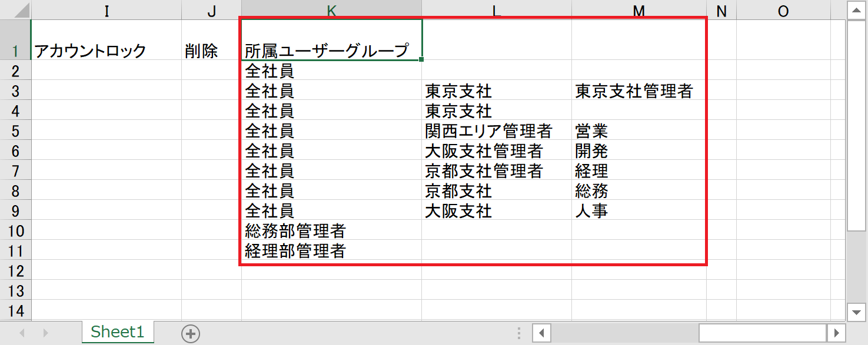Click the vertical scrollbar thumb
The image size is (868, 345).
[856, 126]
